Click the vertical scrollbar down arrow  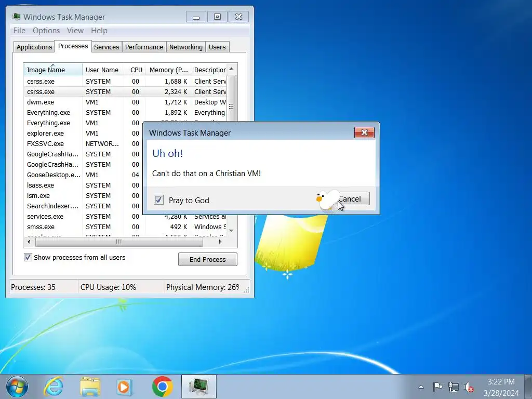[x=231, y=231]
